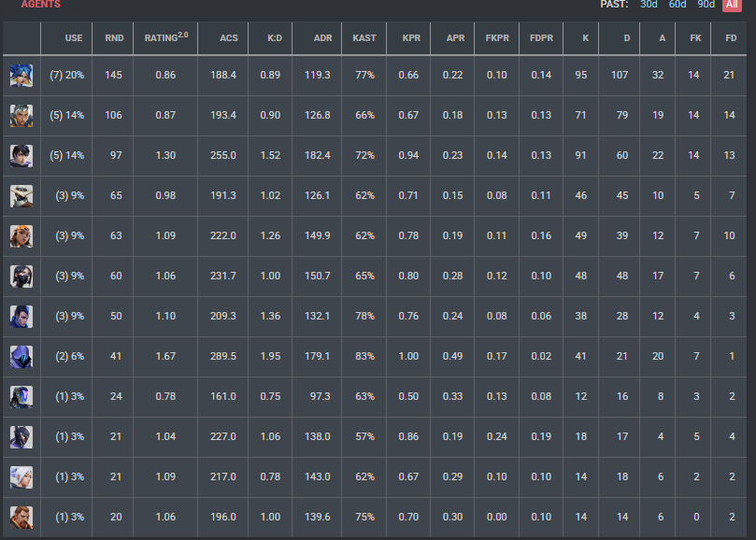Click the 1.67 rating cell
The width and height of the screenshot is (756, 540).
click(165, 356)
